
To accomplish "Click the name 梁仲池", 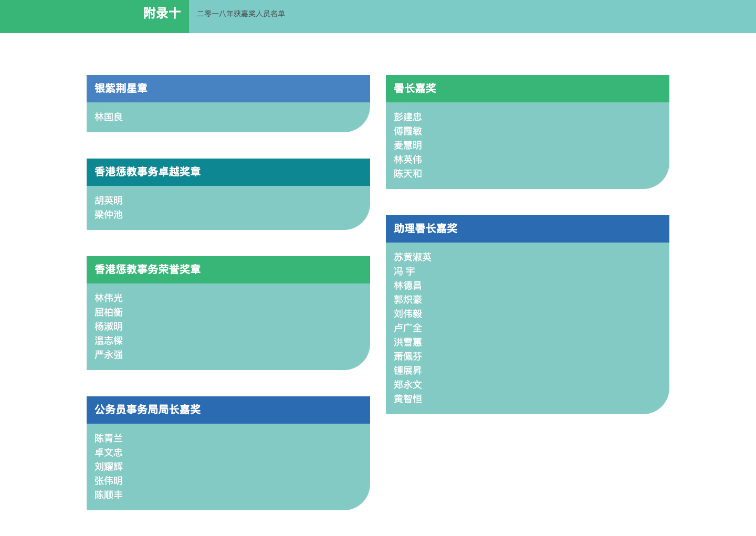I will (x=109, y=215).
